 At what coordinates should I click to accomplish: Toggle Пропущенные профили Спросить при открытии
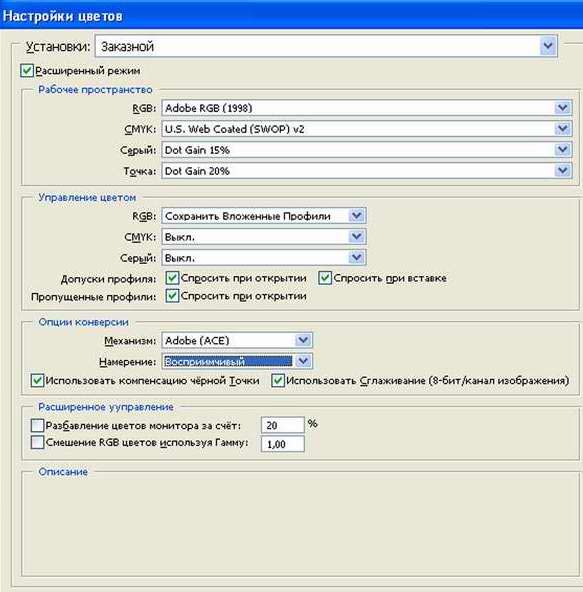[x=172, y=296]
